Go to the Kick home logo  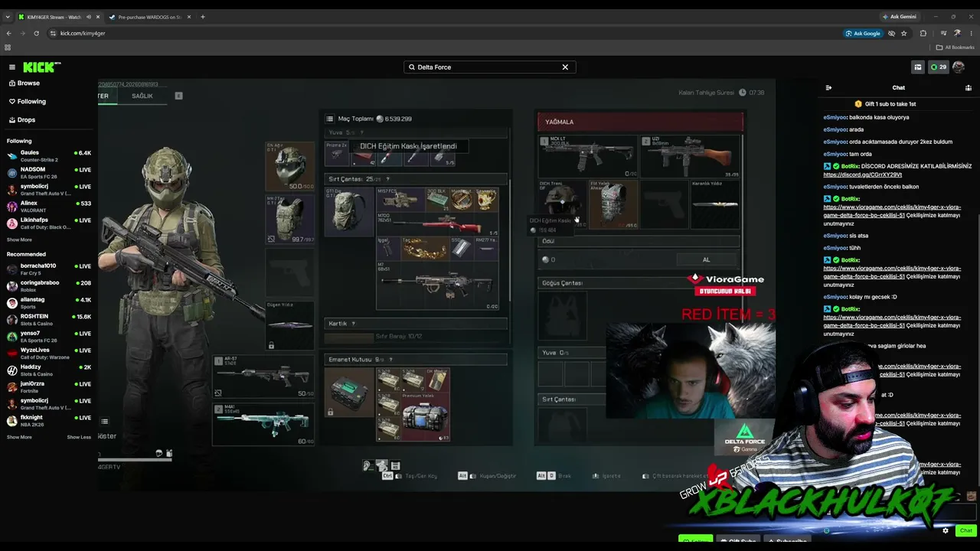(41, 67)
